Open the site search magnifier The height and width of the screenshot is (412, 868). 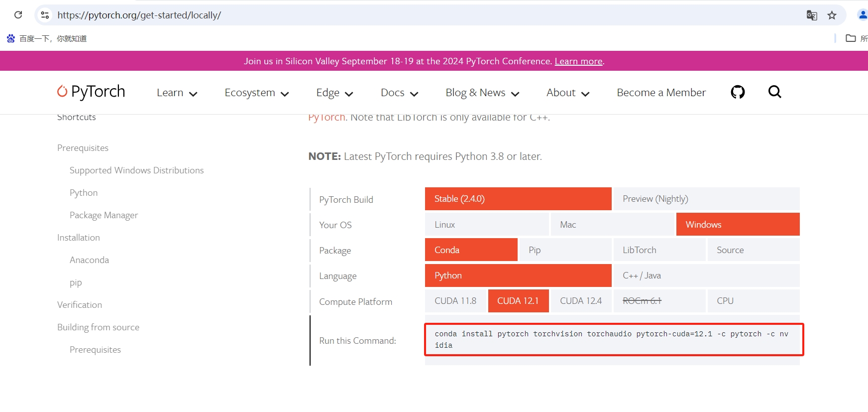click(774, 92)
